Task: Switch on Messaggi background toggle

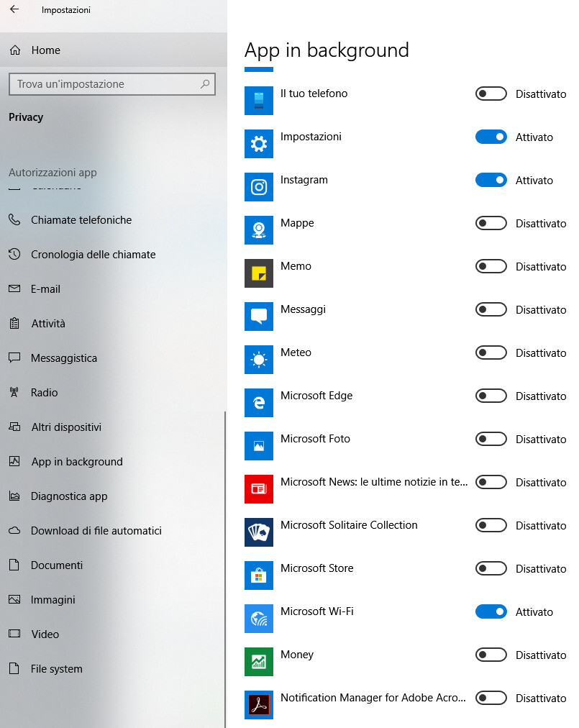Action: [x=491, y=309]
